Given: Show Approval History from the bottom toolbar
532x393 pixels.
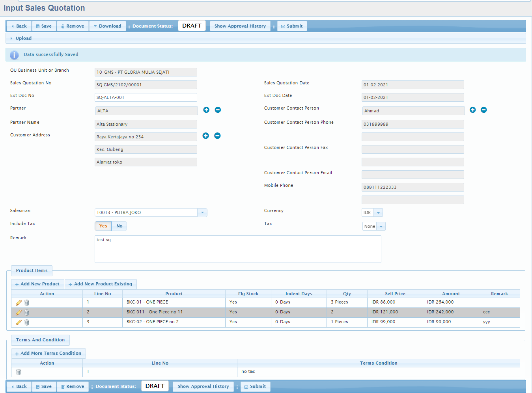Looking at the screenshot, I should click(203, 386).
